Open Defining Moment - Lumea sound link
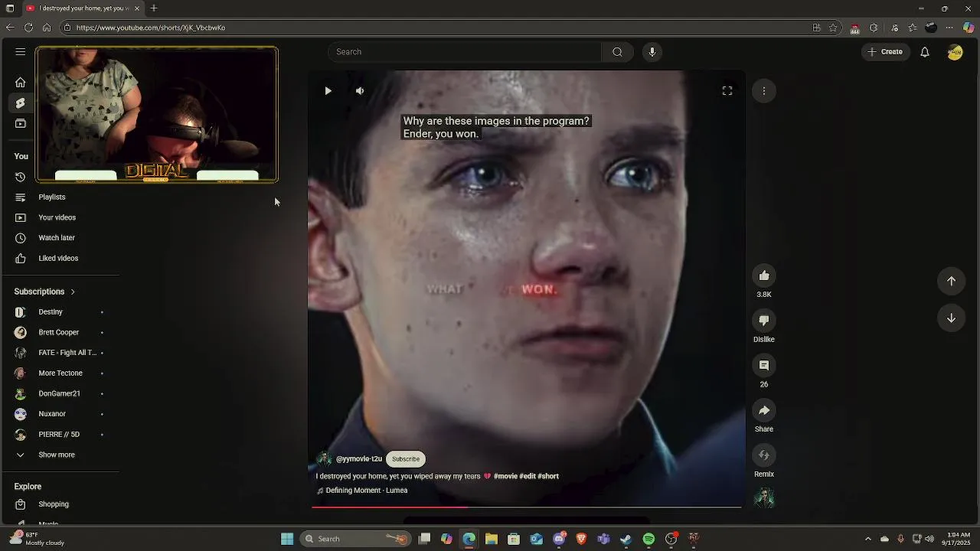 point(366,491)
